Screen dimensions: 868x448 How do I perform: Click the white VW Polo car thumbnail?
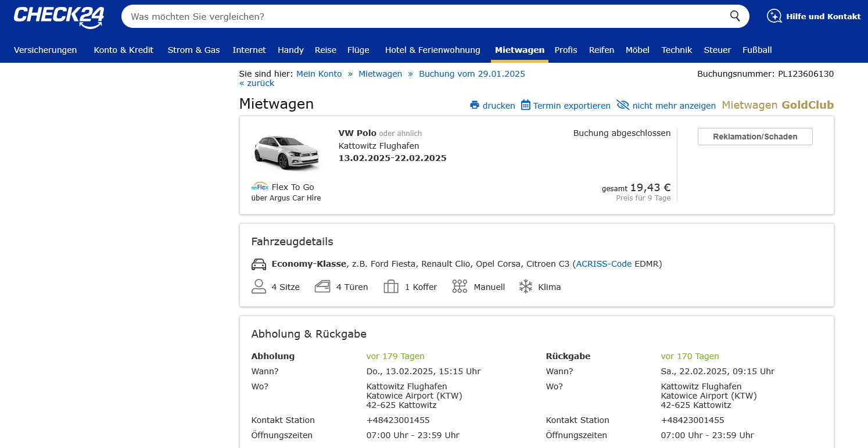click(287, 152)
